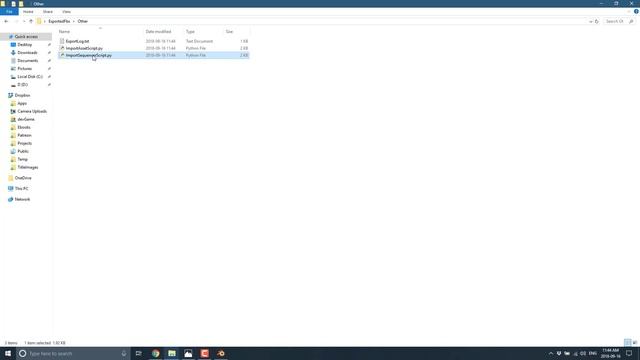Open Explorer Help icon
Viewport: 640px width, 360px height.
[636, 11]
